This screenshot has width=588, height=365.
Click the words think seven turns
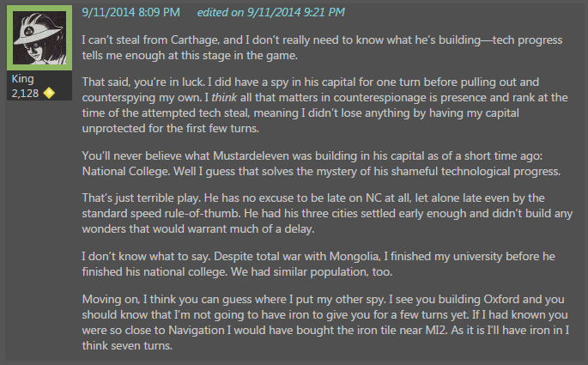pyautogui.click(x=127, y=346)
